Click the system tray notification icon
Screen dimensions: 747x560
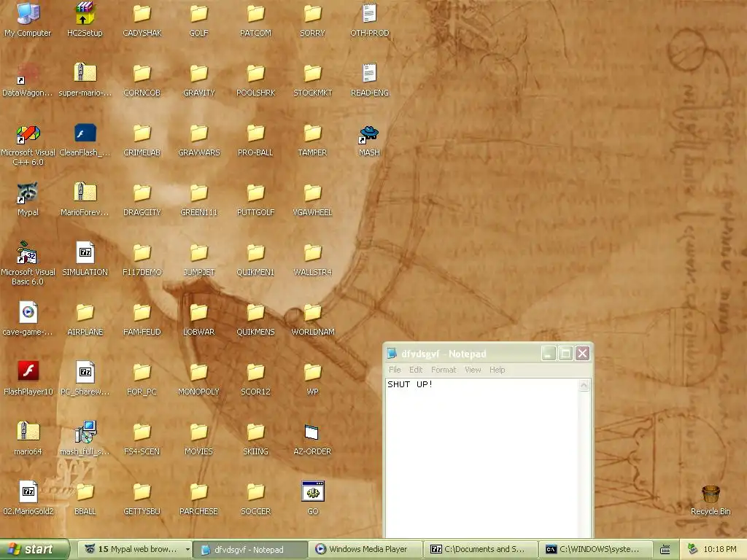click(692, 549)
